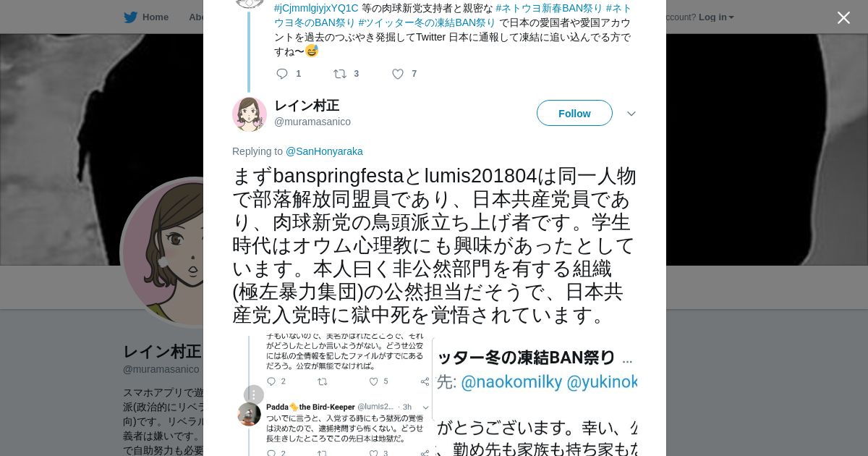
Task: Open the @SanHonyaraka reply link
Action: (x=324, y=151)
